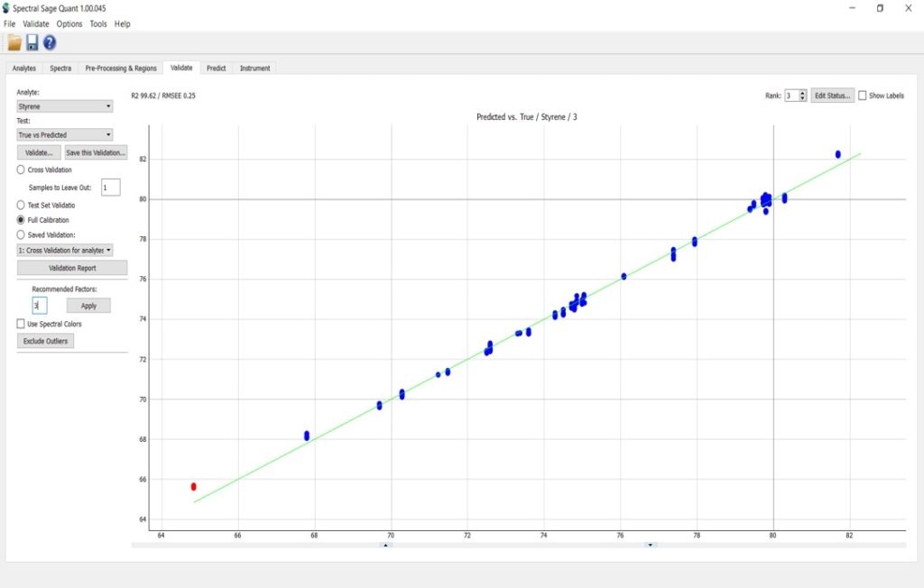Switch to the Predict tab
The width and height of the screenshot is (924, 588).
[217, 69]
